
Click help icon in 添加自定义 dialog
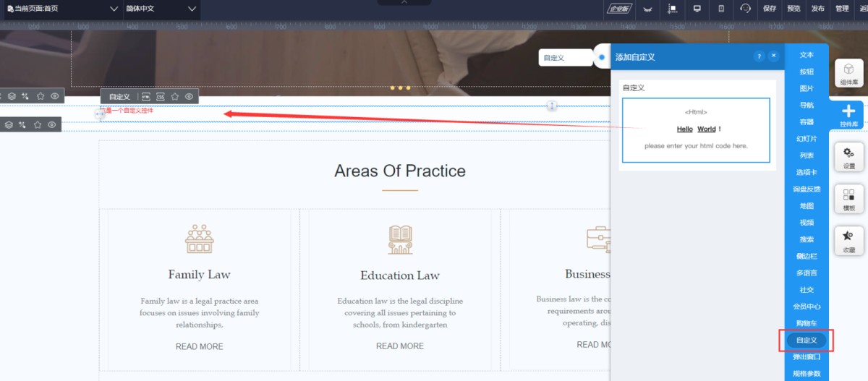(759, 56)
